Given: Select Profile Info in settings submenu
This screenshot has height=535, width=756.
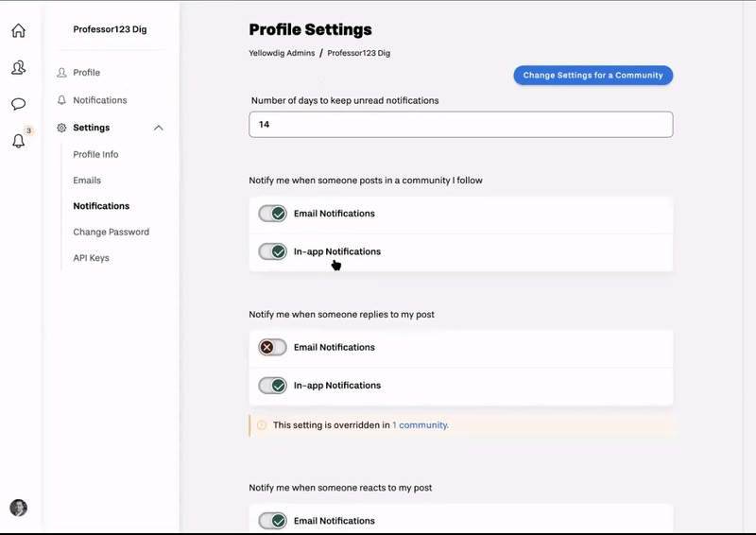Looking at the screenshot, I should tap(95, 154).
